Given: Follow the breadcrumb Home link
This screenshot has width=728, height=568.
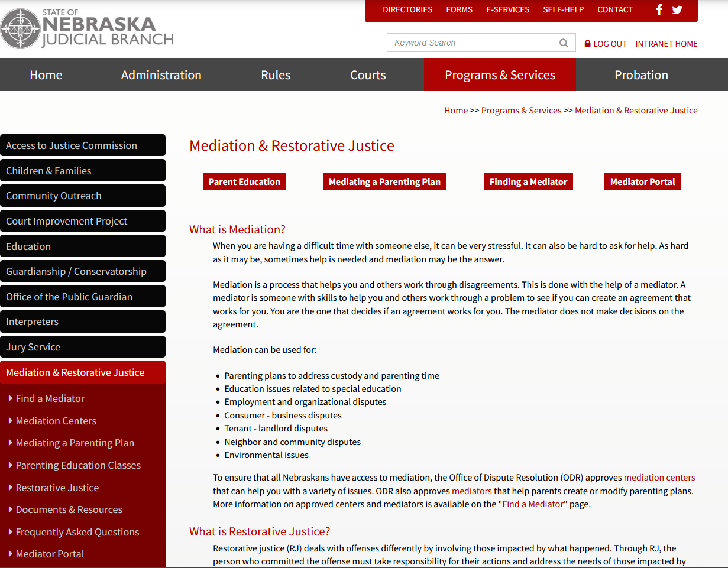Looking at the screenshot, I should [456, 111].
